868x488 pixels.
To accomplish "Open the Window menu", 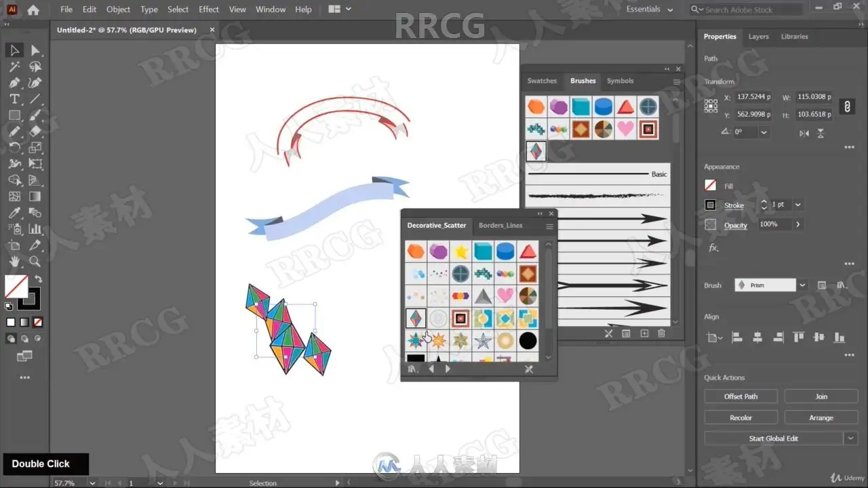I will 271,9.
